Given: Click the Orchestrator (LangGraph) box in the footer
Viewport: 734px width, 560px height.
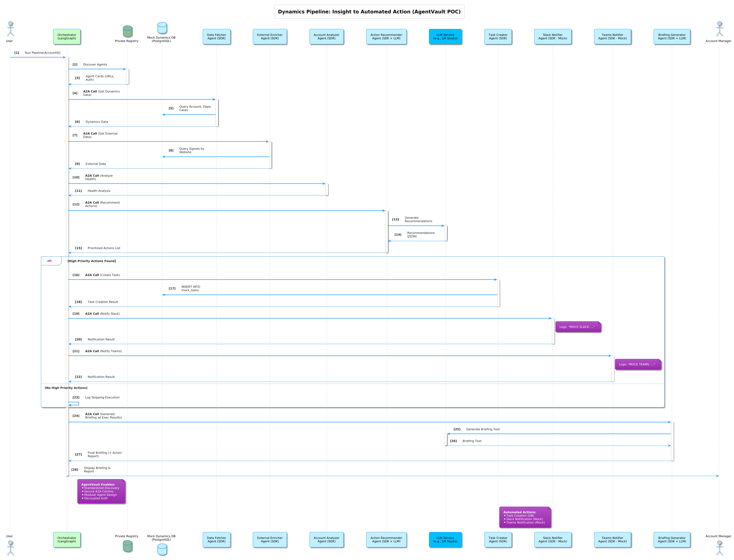Looking at the screenshot, I should [67, 540].
